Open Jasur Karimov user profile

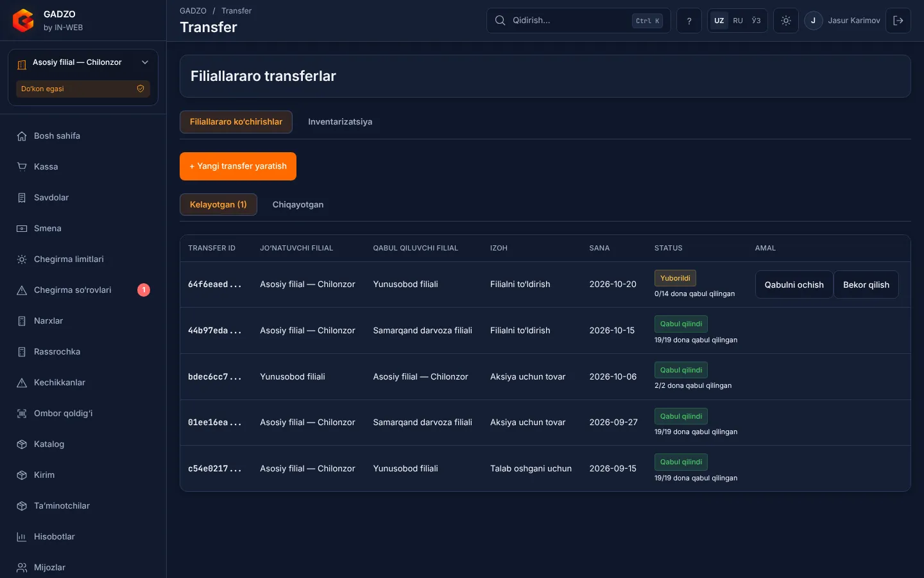[x=843, y=21]
